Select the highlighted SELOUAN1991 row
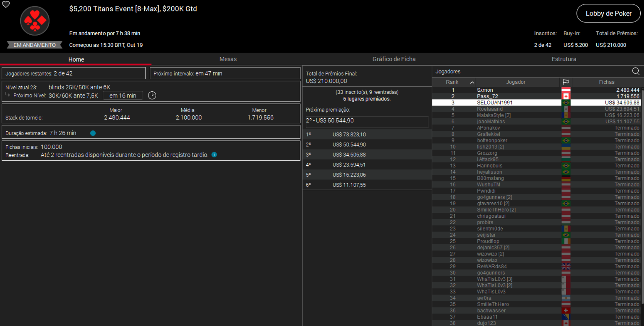644x326 pixels. coord(495,103)
